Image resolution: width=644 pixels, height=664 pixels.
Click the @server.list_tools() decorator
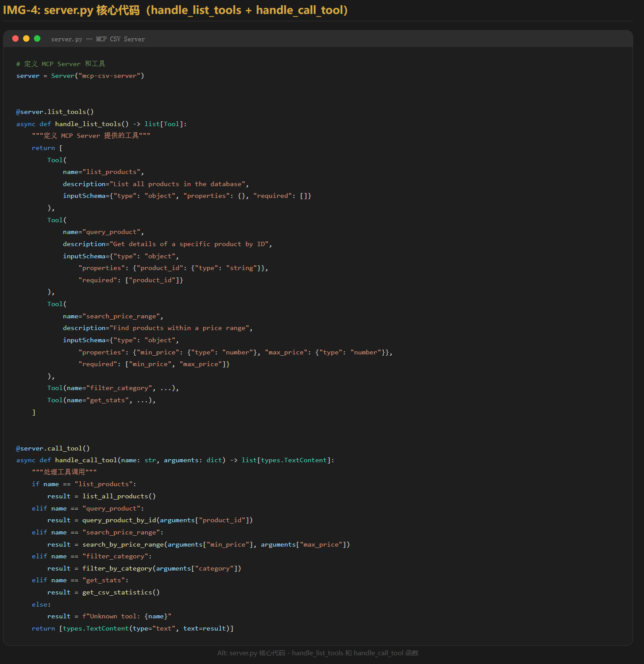point(55,112)
